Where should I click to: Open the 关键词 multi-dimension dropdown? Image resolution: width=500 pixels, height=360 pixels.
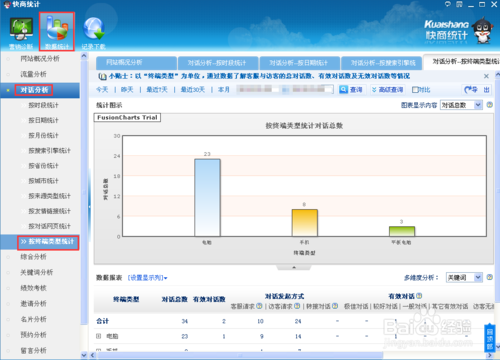click(464, 277)
